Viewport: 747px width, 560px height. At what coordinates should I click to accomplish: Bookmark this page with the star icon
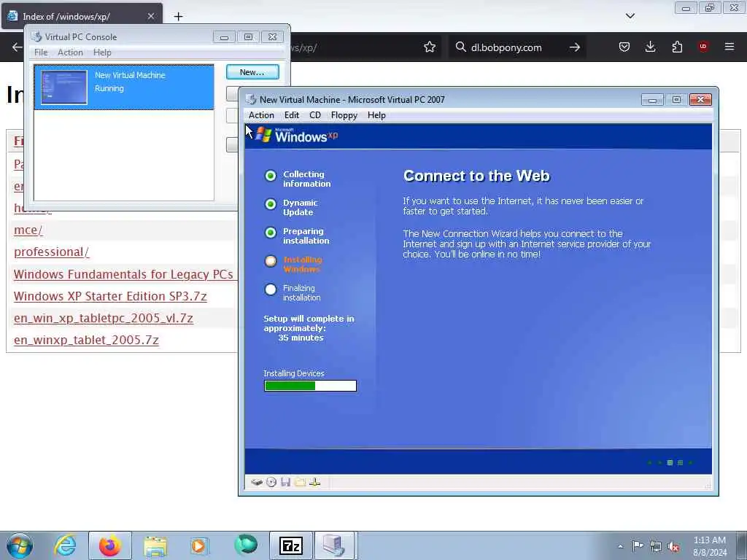430,47
